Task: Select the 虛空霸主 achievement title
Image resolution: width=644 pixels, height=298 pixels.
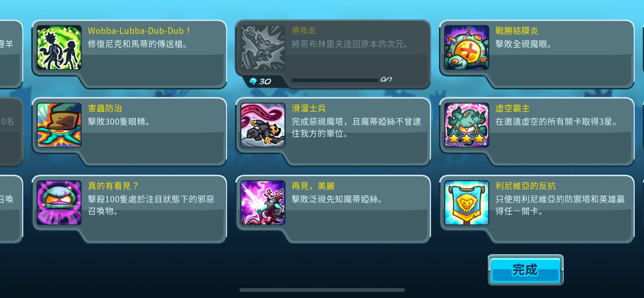Action: pyautogui.click(x=513, y=109)
